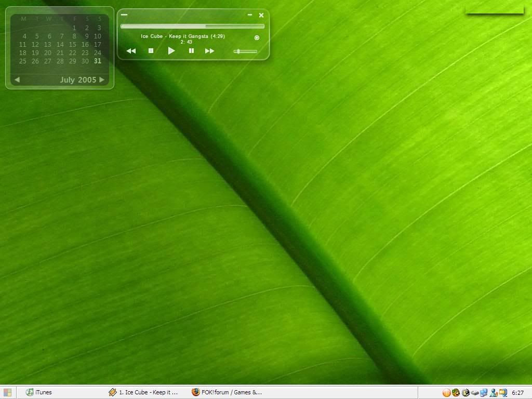532x399 pixels.
Task: Seek within the song progress bar
Action: 192,26
